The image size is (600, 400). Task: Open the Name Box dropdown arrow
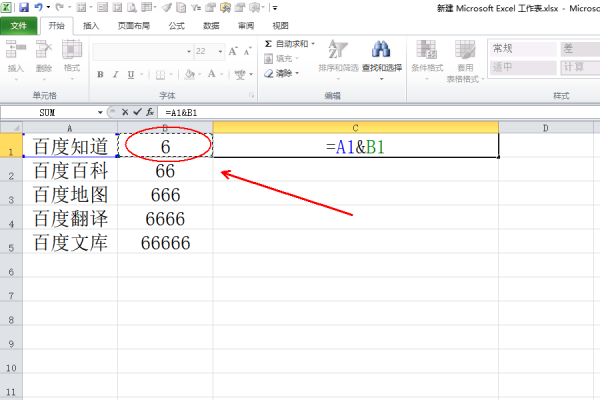(x=100, y=113)
